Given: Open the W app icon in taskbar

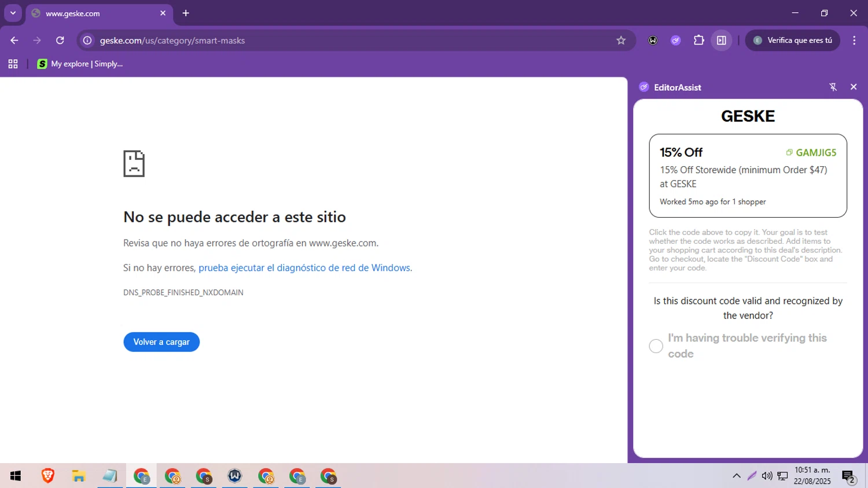Looking at the screenshot, I should (234, 476).
